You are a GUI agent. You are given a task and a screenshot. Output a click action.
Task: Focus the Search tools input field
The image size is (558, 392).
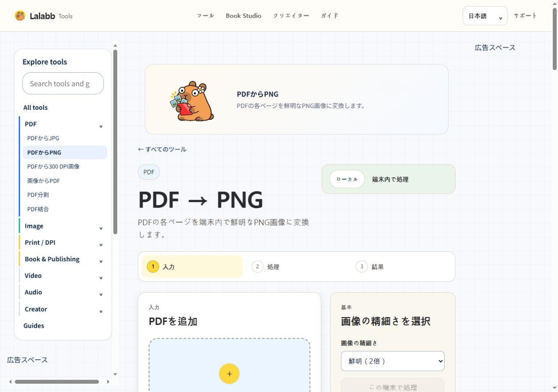(63, 83)
